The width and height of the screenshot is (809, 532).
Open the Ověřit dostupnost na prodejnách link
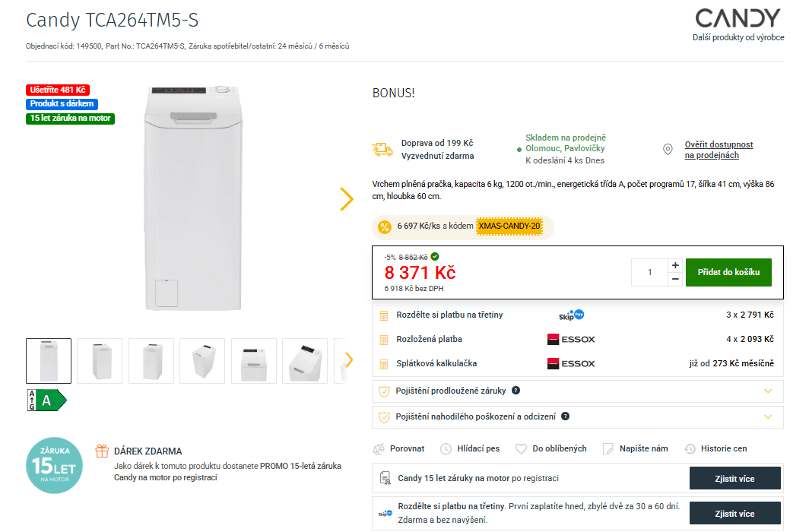719,150
